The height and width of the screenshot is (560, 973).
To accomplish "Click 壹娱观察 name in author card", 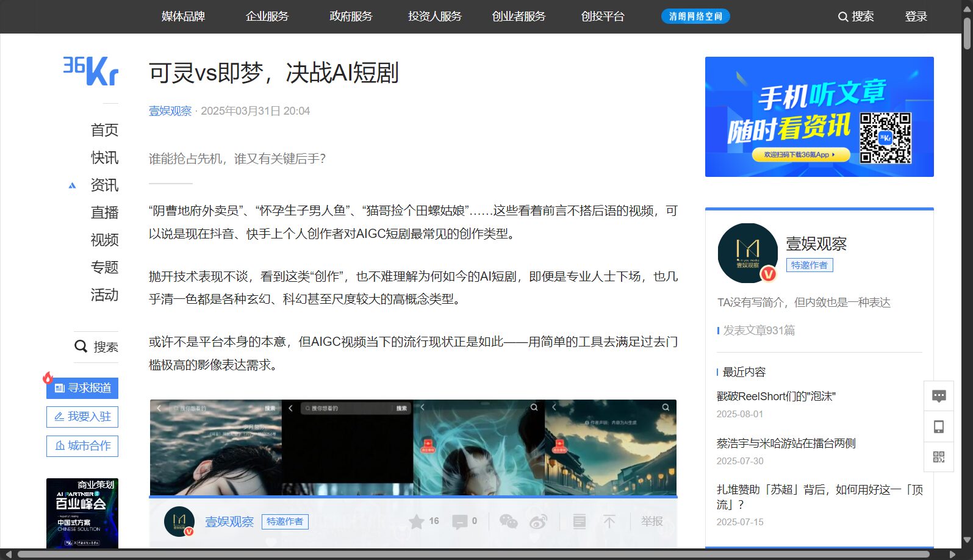I will pos(816,244).
